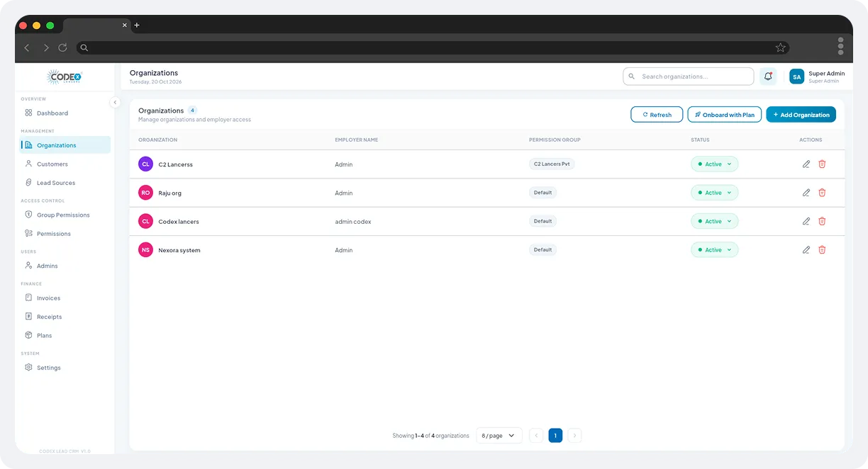Image resolution: width=868 pixels, height=469 pixels.
Task: Refresh the organizations list
Action: pyautogui.click(x=657, y=114)
